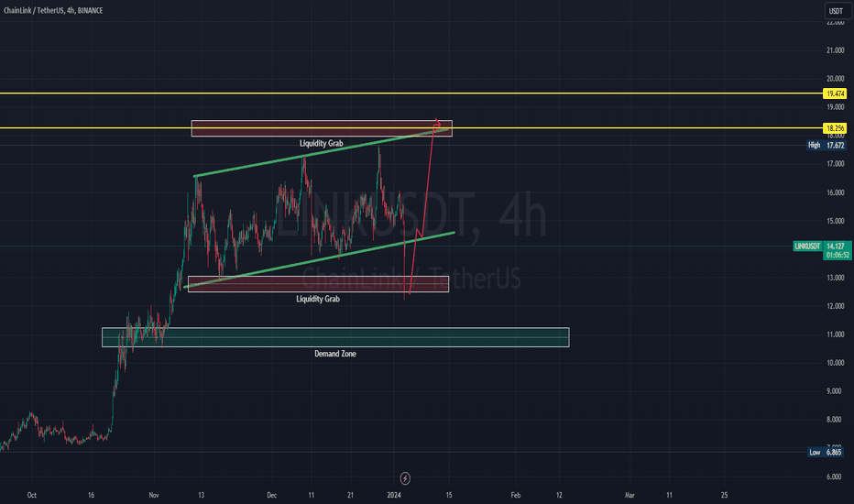This screenshot has height=504, width=854.
Task: Click the 8.000 price axis label
Action: coord(836,420)
